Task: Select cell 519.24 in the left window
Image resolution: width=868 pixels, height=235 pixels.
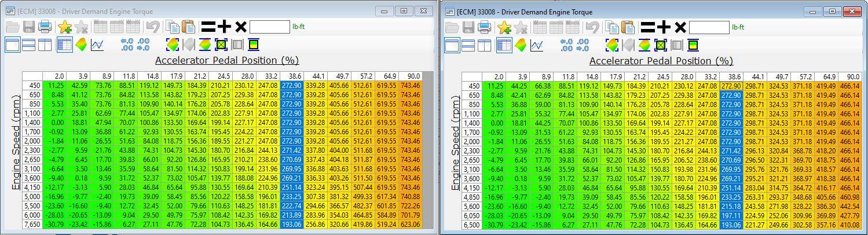Action: coord(387,225)
